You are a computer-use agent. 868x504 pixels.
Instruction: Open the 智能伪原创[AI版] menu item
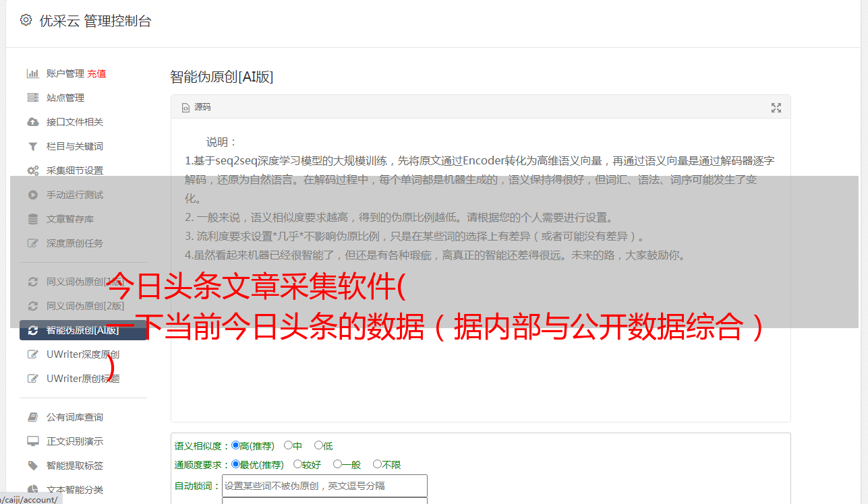pyautogui.click(x=84, y=330)
